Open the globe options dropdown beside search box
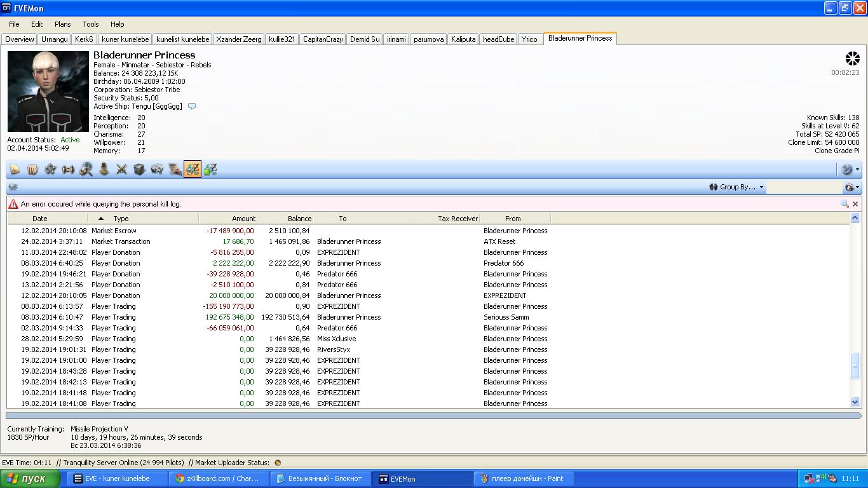This screenshot has height=488, width=868. coord(851,187)
